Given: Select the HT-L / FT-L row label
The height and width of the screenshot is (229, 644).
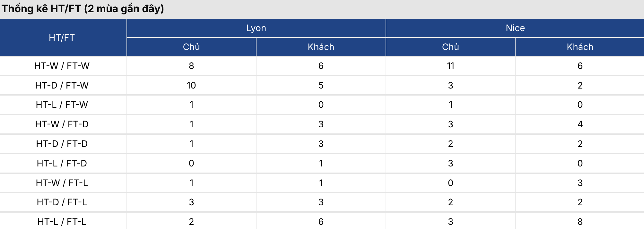Looking at the screenshot, I should coord(62,222).
